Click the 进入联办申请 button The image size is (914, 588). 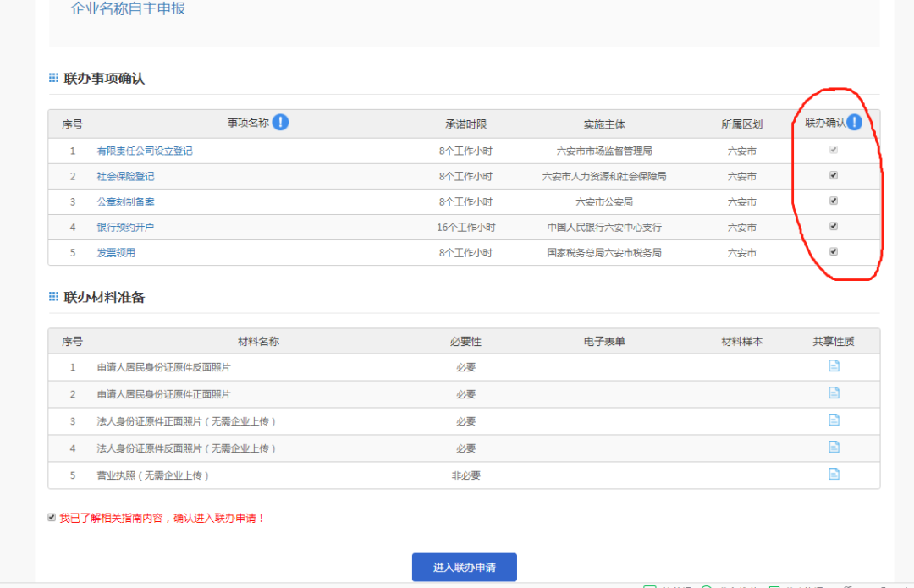click(x=464, y=567)
